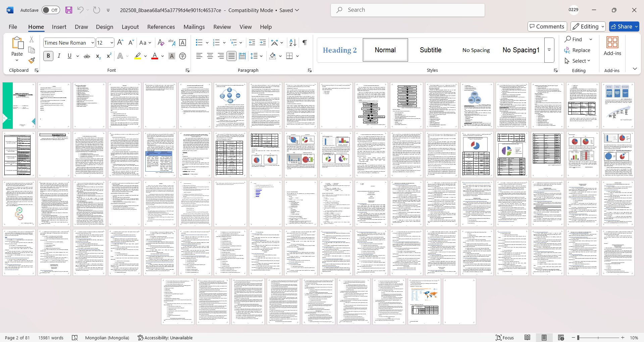The height and width of the screenshot is (342, 644).
Task: Open Line and Paragraph Spacing dropdown
Action: [257, 56]
